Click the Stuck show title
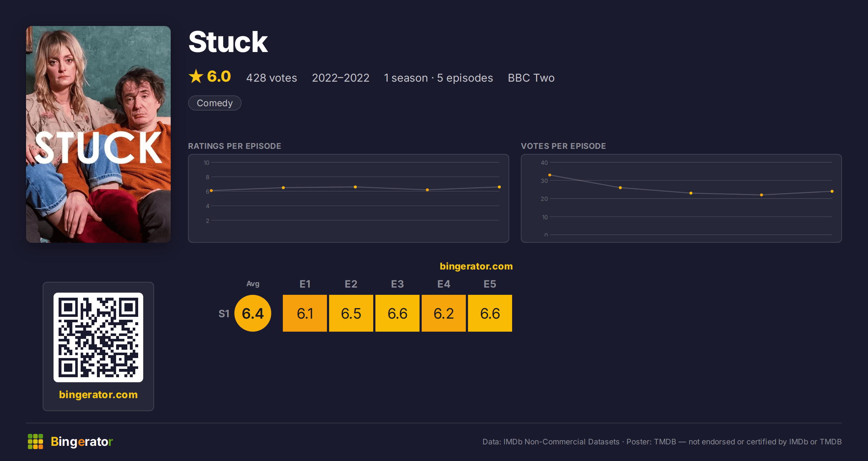Image resolution: width=868 pixels, height=461 pixels. click(x=228, y=42)
